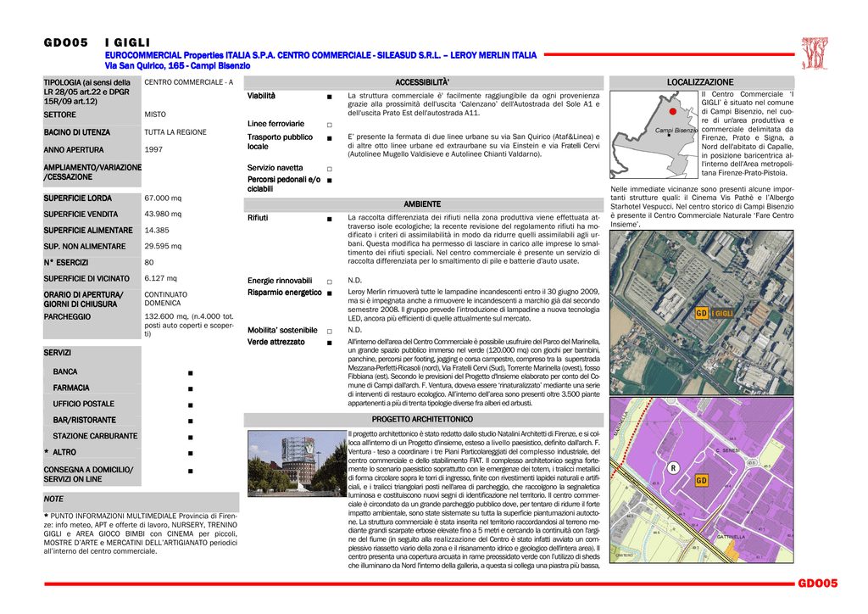Click the 'SUPERFICIE LORDA' label
This screenshot has height=614, width=868.
pos(77,198)
